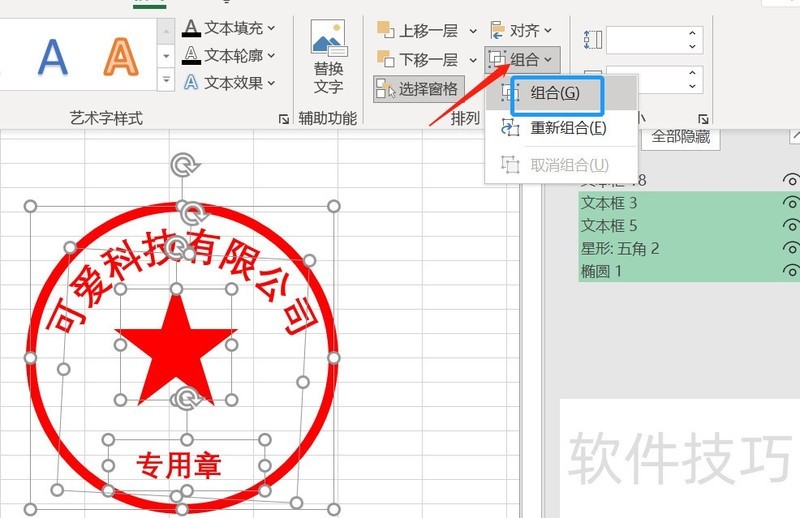Toggle visibility eye for 椭圆 1

[x=791, y=271]
